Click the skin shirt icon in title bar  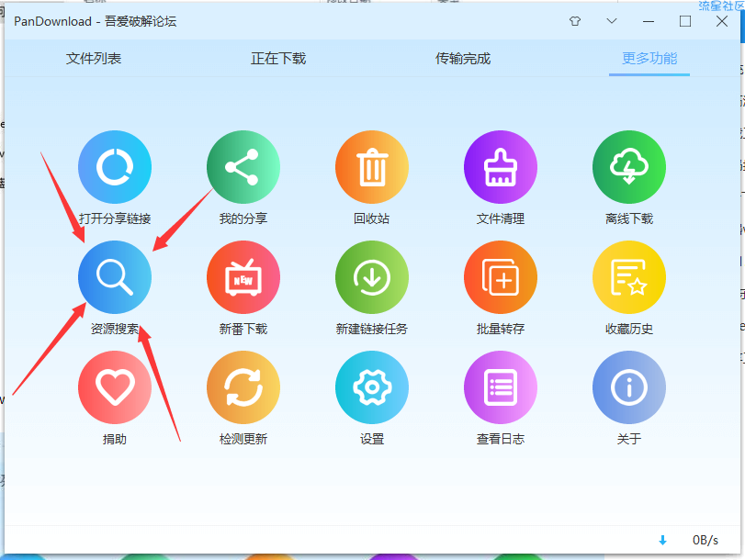pos(575,21)
